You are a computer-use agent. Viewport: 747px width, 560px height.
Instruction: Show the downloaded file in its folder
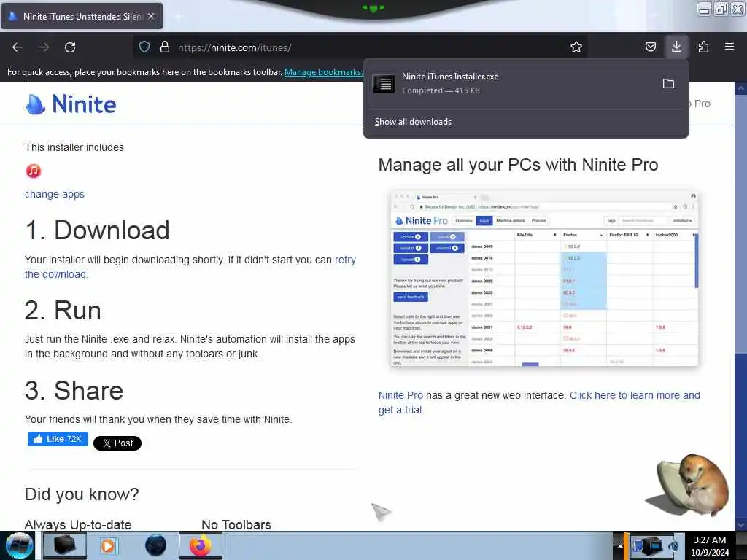click(x=668, y=84)
